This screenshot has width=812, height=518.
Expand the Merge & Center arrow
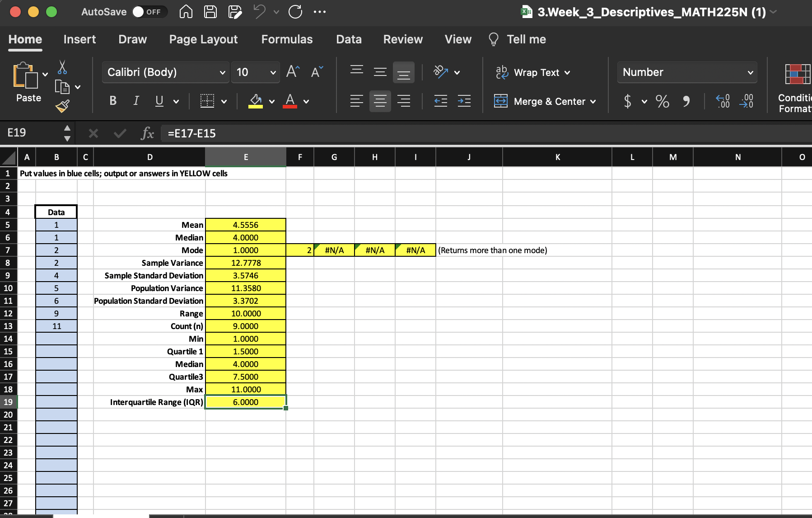point(593,101)
